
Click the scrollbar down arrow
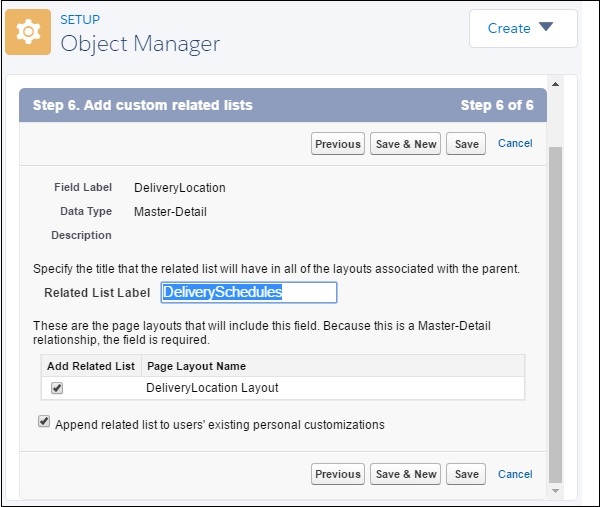point(556,492)
